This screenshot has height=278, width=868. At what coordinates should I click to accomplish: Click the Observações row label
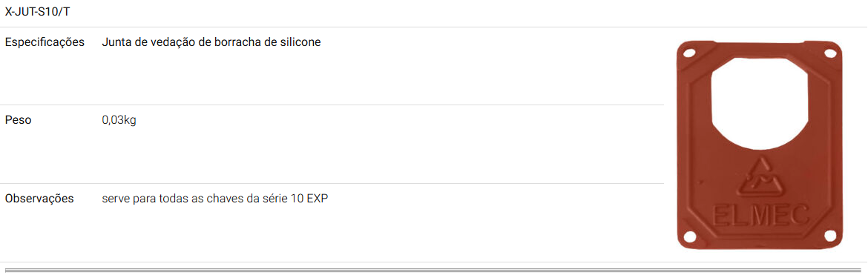pyautogui.click(x=39, y=199)
